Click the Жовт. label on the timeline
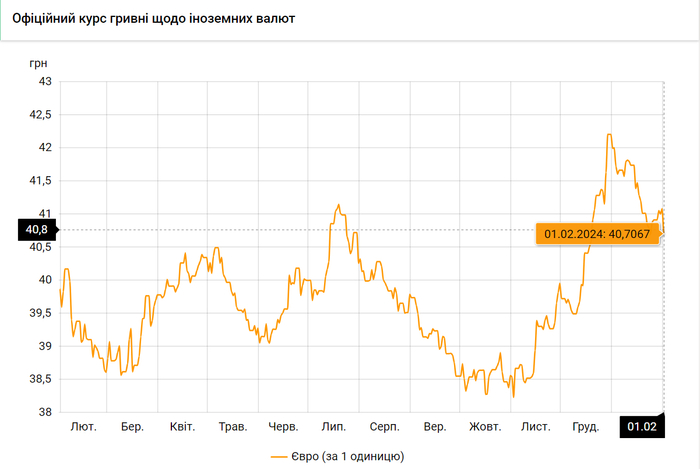The image size is (700, 469). 485,427
